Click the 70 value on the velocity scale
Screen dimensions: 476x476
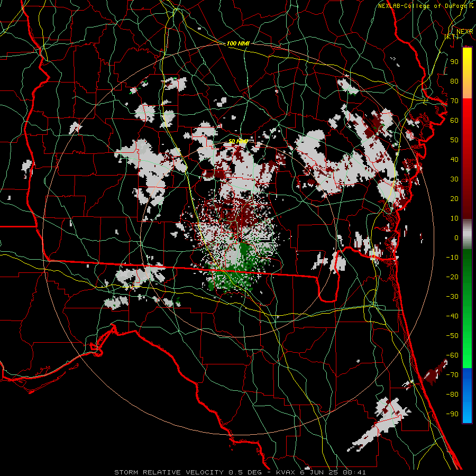(454, 101)
